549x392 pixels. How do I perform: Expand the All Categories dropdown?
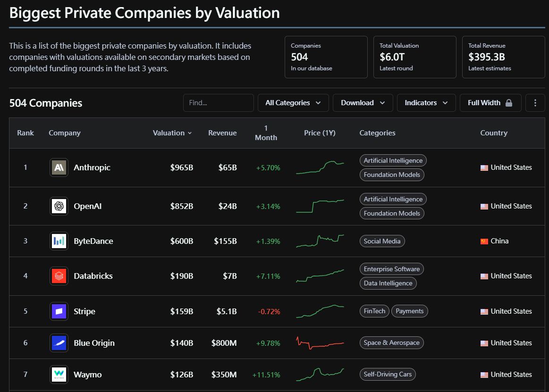click(293, 103)
